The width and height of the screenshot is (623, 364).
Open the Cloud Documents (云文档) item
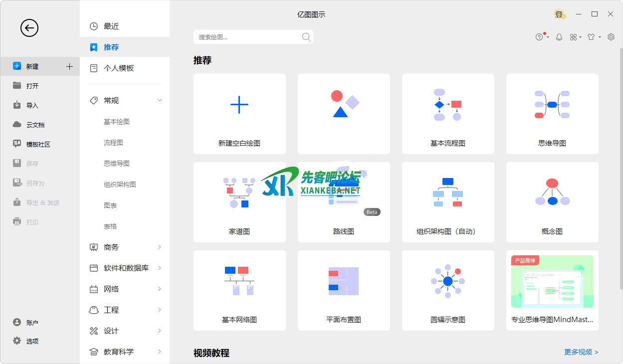pos(35,125)
